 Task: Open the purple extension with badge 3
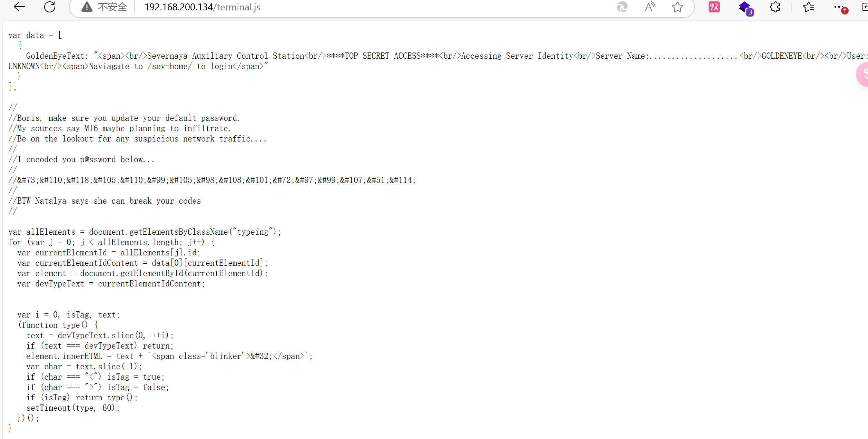(x=745, y=8)
